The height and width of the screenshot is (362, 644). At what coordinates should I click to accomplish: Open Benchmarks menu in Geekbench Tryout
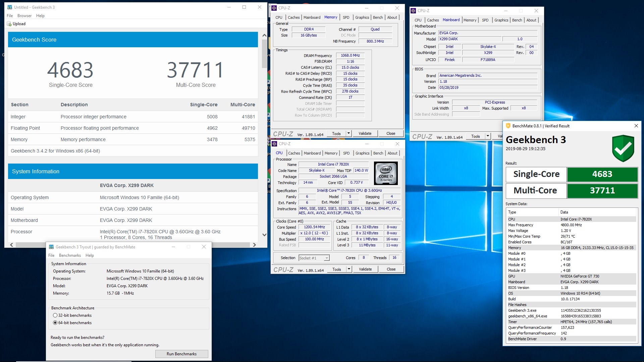coord(70,255)
